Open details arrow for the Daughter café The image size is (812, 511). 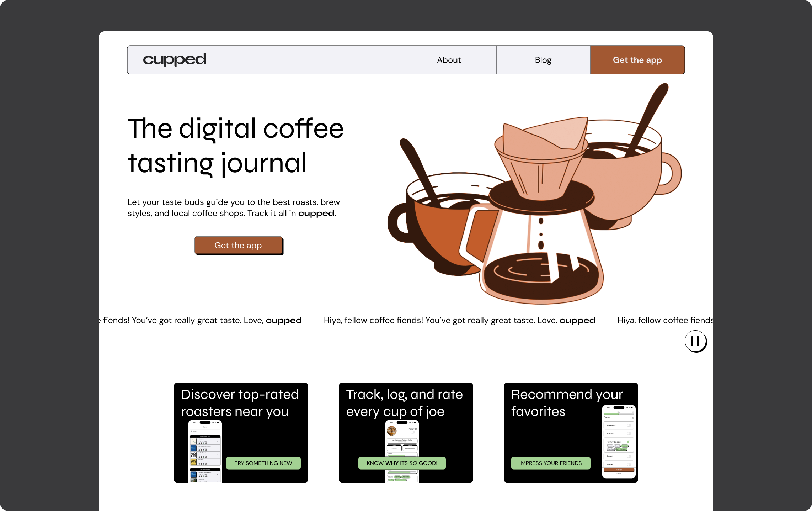(217, 462)
